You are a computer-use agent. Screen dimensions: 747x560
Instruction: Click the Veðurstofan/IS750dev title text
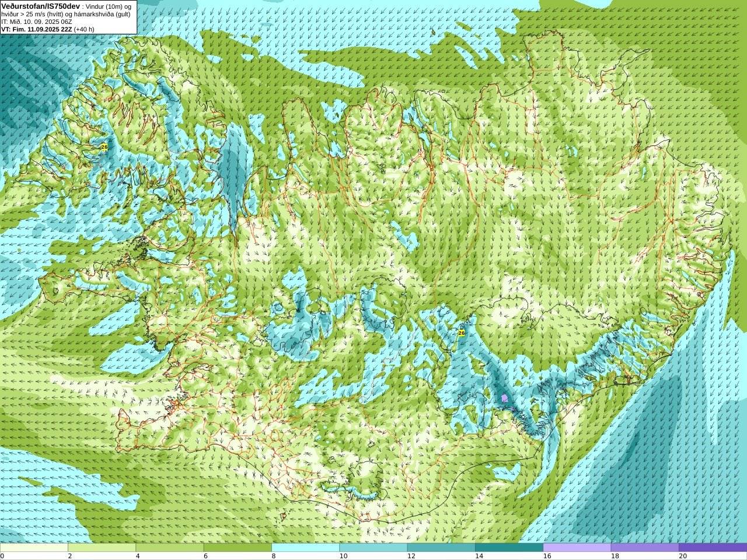coord(41,6)
